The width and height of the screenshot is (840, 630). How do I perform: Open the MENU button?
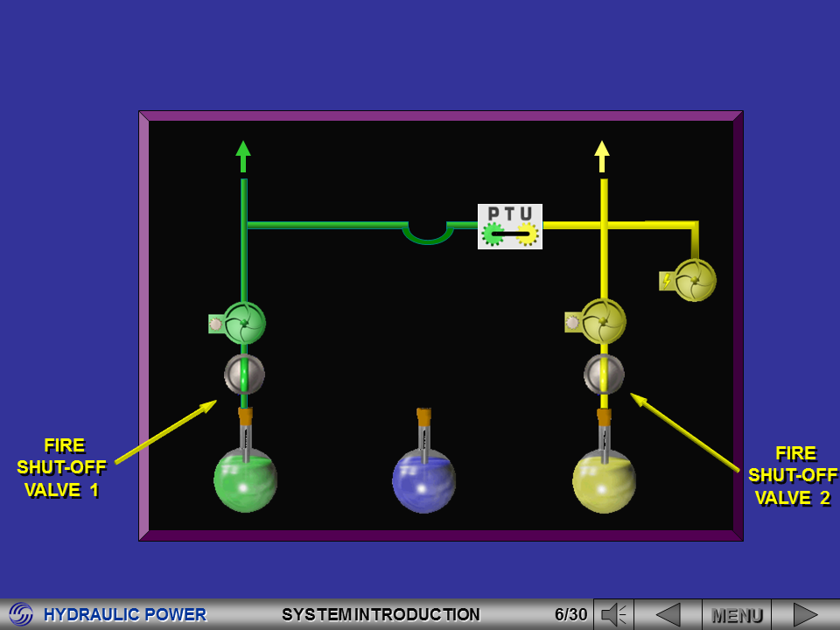pos(737,614)
